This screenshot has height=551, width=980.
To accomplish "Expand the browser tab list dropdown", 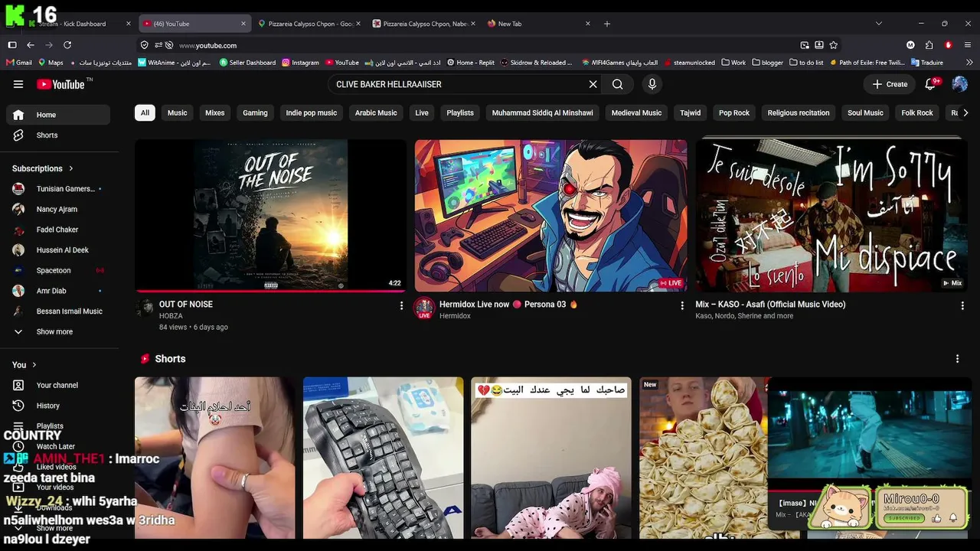I will click(879, 24).
